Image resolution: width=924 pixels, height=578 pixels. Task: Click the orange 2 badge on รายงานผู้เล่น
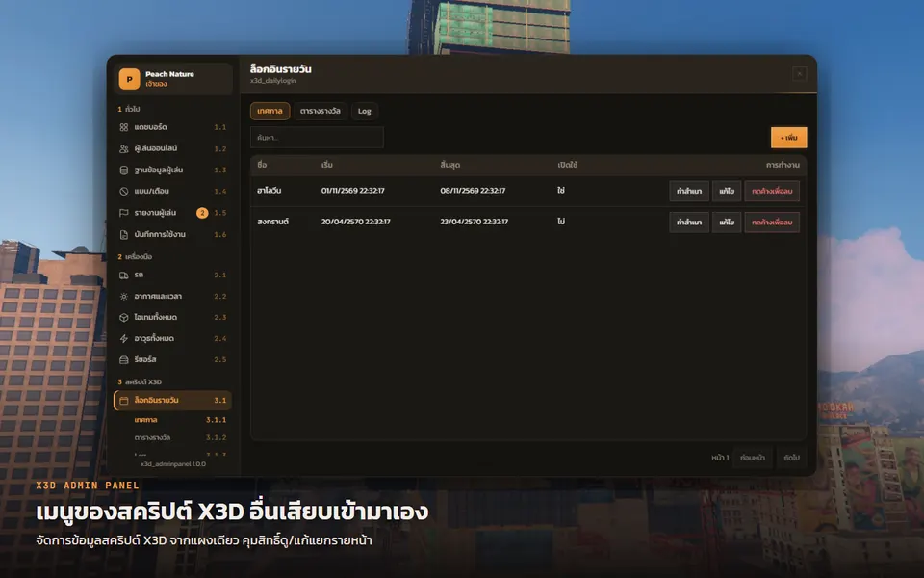point(202,213)
